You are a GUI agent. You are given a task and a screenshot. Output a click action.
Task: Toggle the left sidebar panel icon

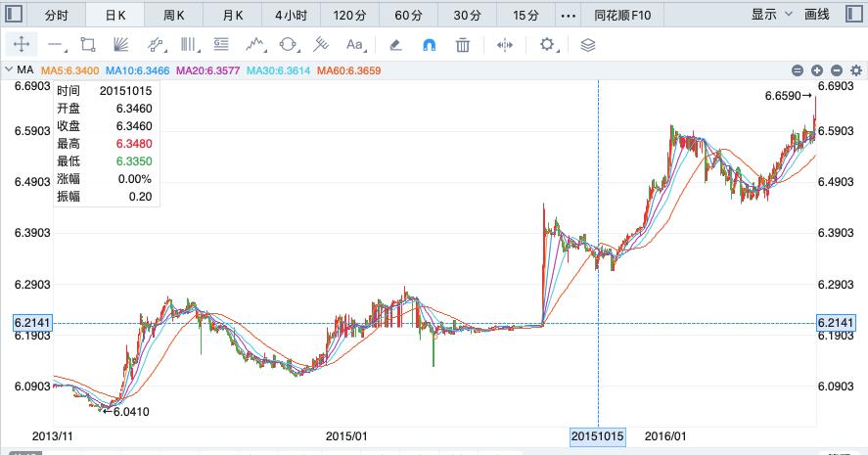tap(14, 14)
